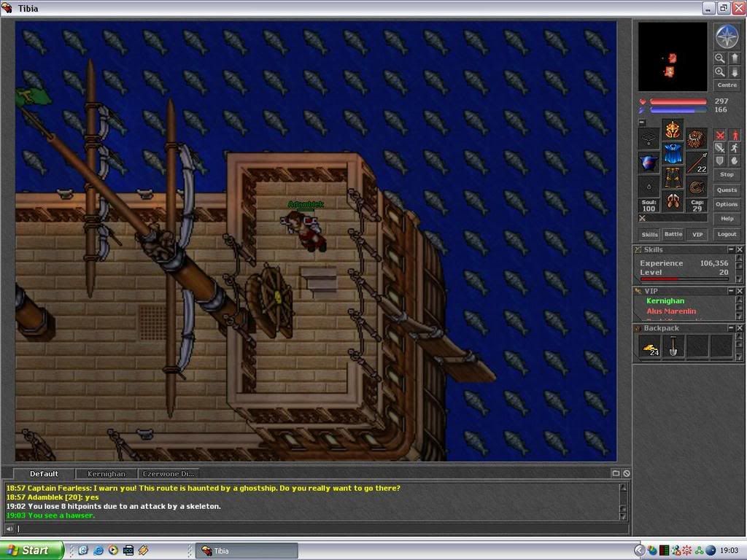The width and height of the screenshot is (747, 560).
Task: Select the shield in left hand slot
Action: pyautogui.click(x=649, y=163)
